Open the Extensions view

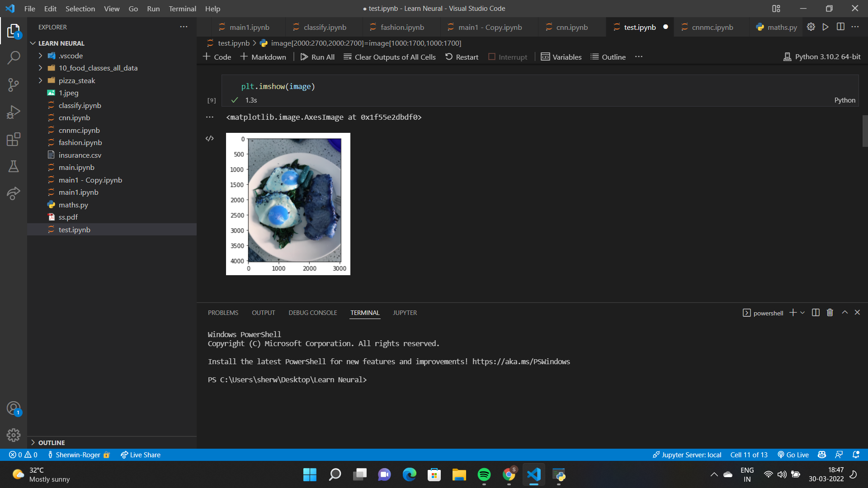click(14, 139)
